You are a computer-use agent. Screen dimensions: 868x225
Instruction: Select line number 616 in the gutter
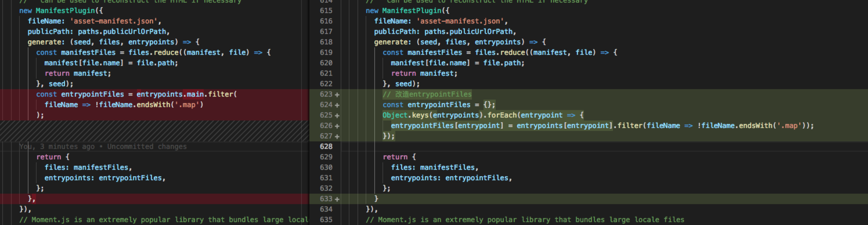(x=326, y=21)
